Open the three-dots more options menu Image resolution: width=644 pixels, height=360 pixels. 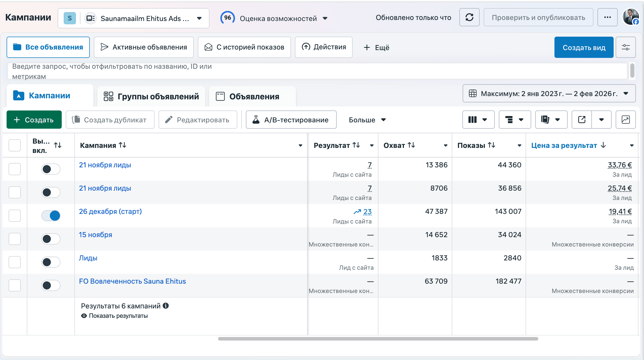click(x=607, y=17)
